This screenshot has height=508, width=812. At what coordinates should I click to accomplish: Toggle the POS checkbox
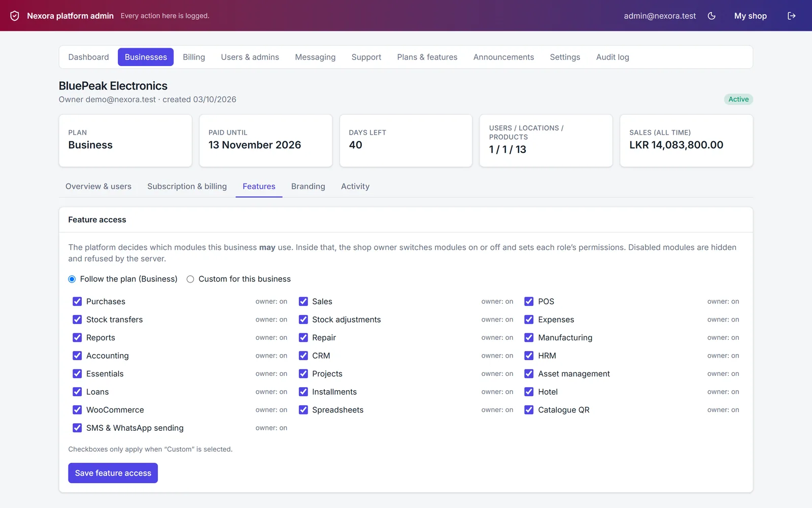[529, 301]
